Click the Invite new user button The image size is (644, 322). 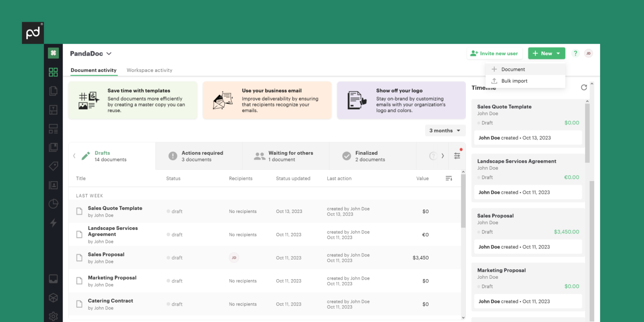pos(494,53)
